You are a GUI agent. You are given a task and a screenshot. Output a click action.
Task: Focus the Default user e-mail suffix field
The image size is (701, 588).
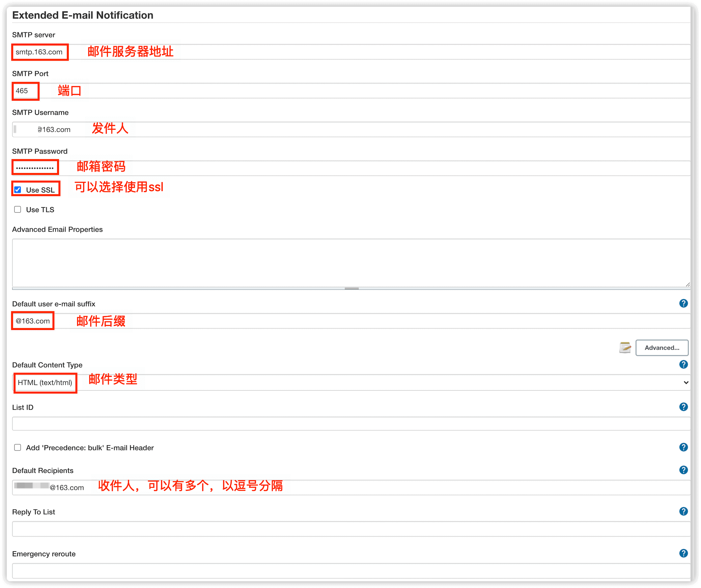[x=351, y=321]
